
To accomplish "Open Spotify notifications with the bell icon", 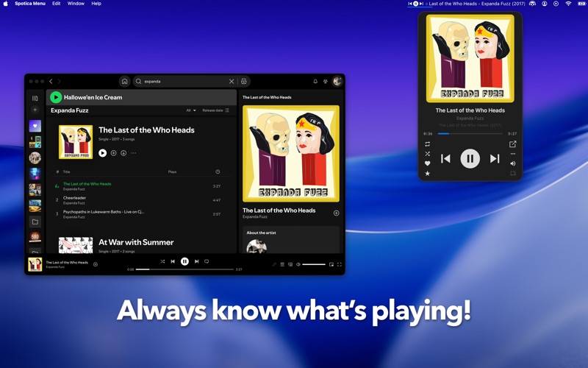I will 315,81.
